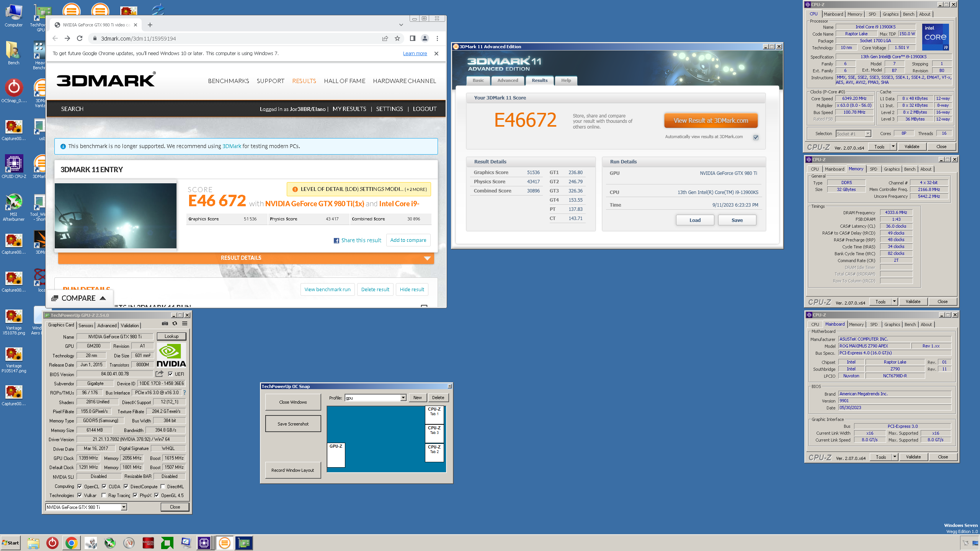Click Validate in CPU-Z Mainboard window
Image resolution: width=980 pixels, height=551 pixels.
tap(913, 457)
